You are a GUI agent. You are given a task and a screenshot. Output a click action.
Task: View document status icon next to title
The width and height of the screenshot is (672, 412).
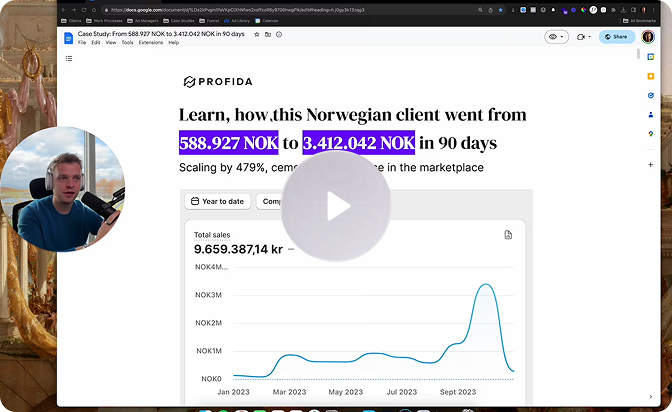(279, 34)
